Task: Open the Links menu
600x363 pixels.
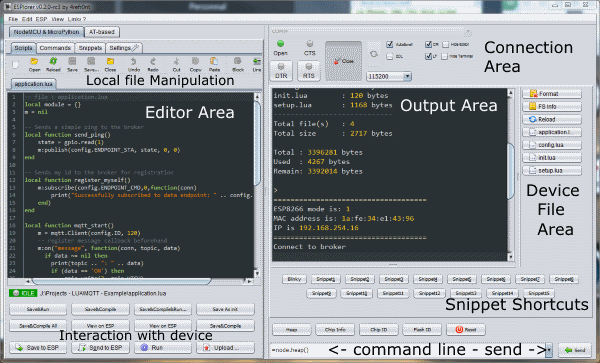Action: (74, 19)
